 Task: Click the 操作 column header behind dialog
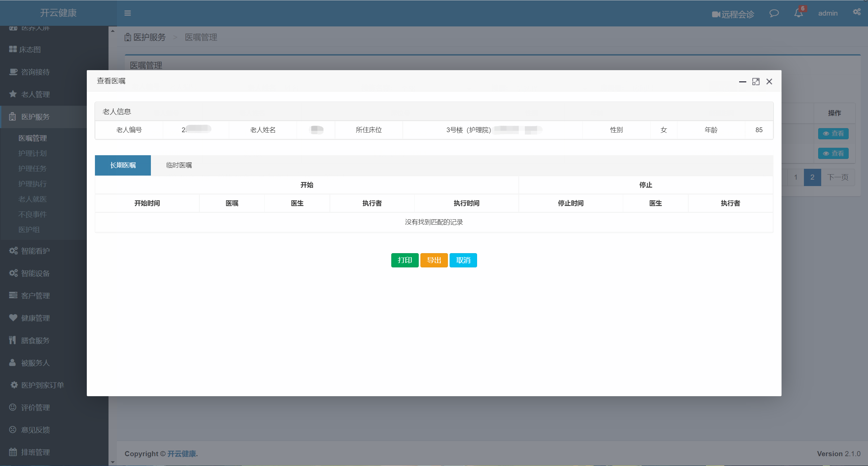tap(834, 113)
